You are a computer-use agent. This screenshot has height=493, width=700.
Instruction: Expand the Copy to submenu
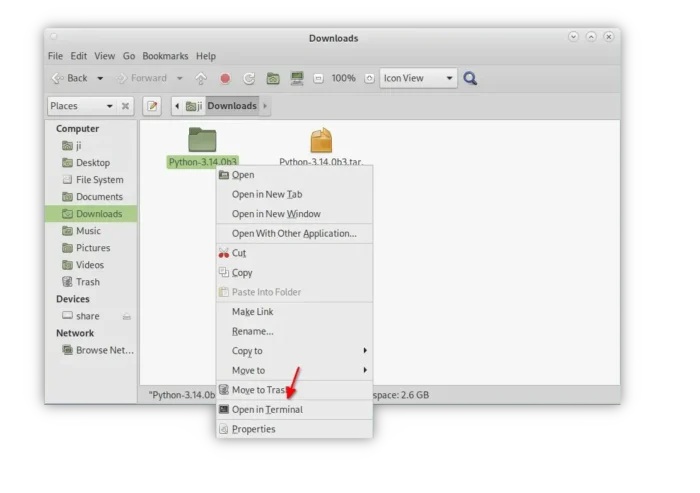click(295, 351)
